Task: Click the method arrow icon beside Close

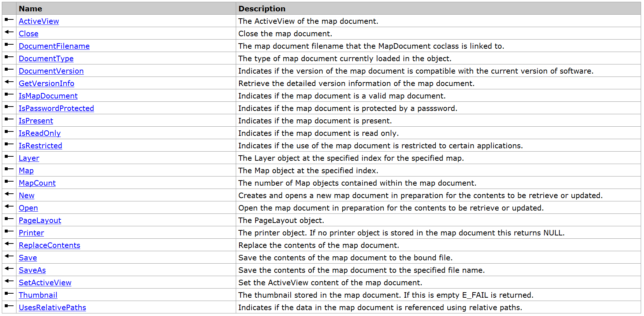Action: point(9,32)
